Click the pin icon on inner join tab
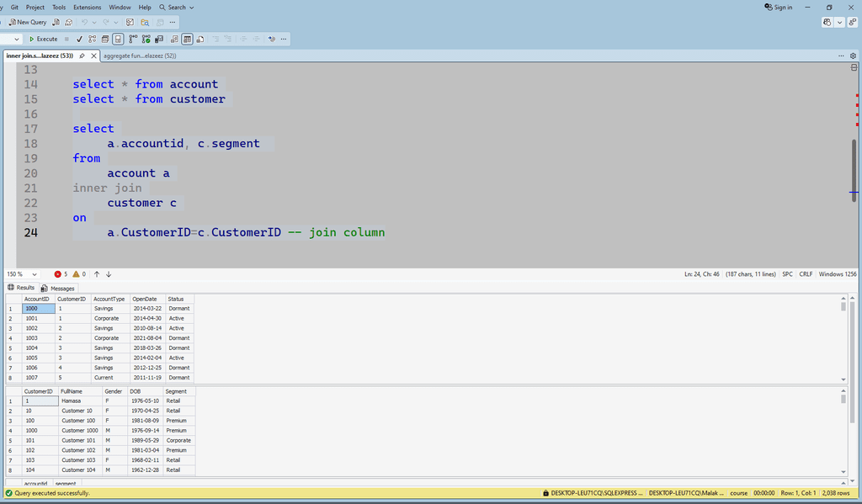Image resolution: width=862 pixels, height=504 pixels. tap(82, 56)
